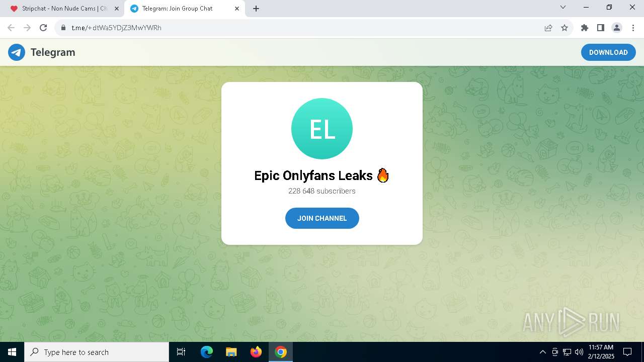Viewport: 644px width, 362px height.
Task: Close the Telegram Join Group Chat tab
Action: coord(237,9)
